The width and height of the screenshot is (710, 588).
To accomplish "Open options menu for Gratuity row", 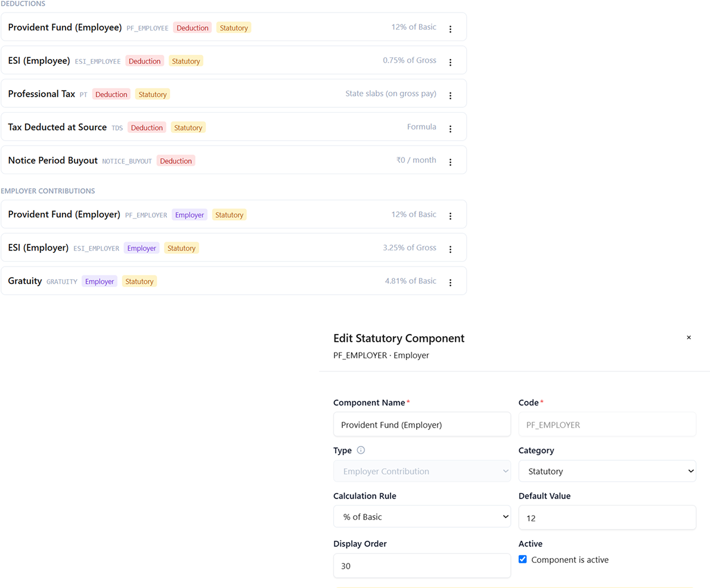I will click(450, 282).
